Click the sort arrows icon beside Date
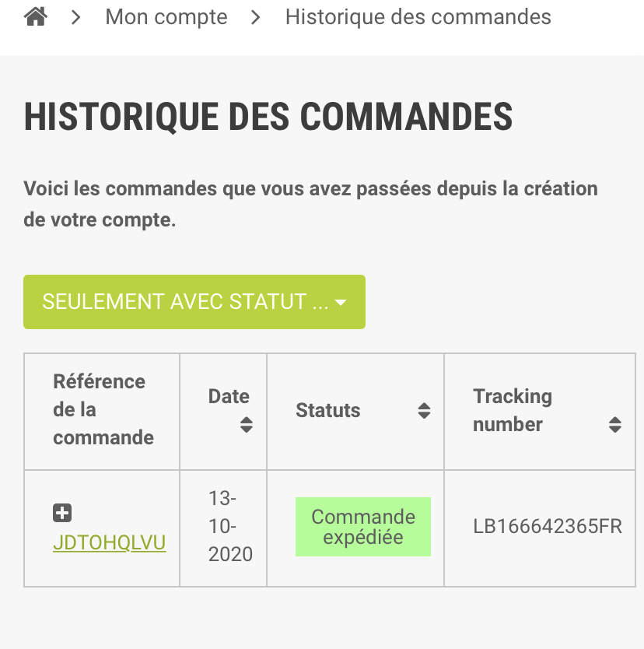 click(246, 425)
